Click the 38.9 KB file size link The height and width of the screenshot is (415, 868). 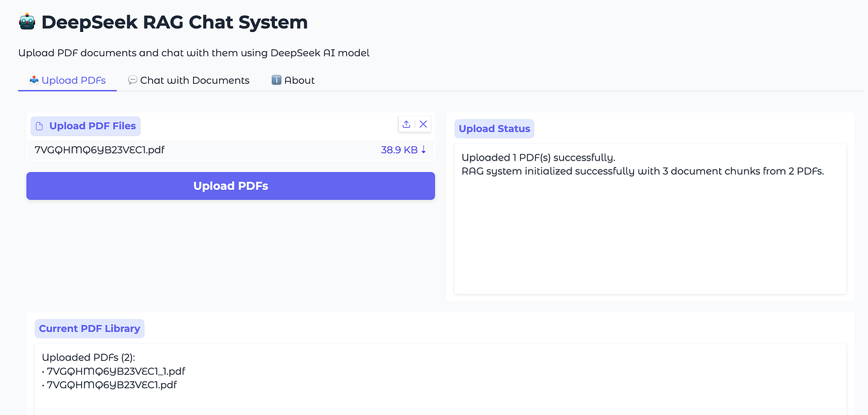[397, 149]
